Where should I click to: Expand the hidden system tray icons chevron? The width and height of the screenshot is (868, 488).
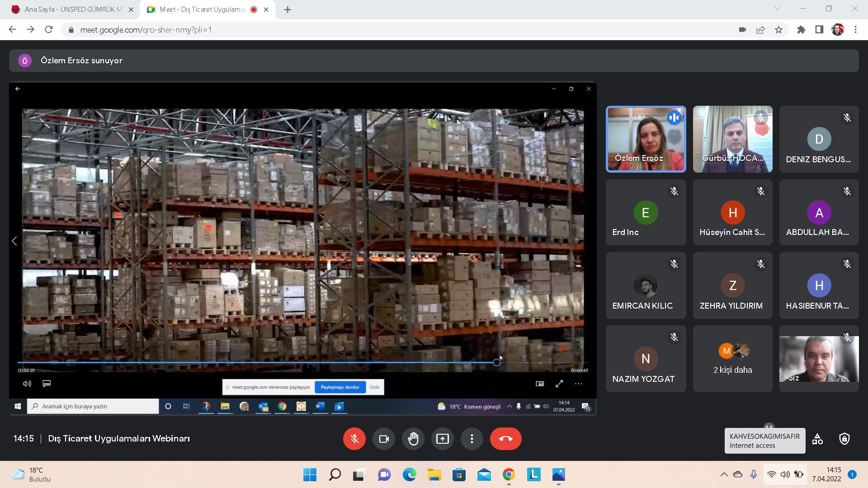tap(724, 474)
